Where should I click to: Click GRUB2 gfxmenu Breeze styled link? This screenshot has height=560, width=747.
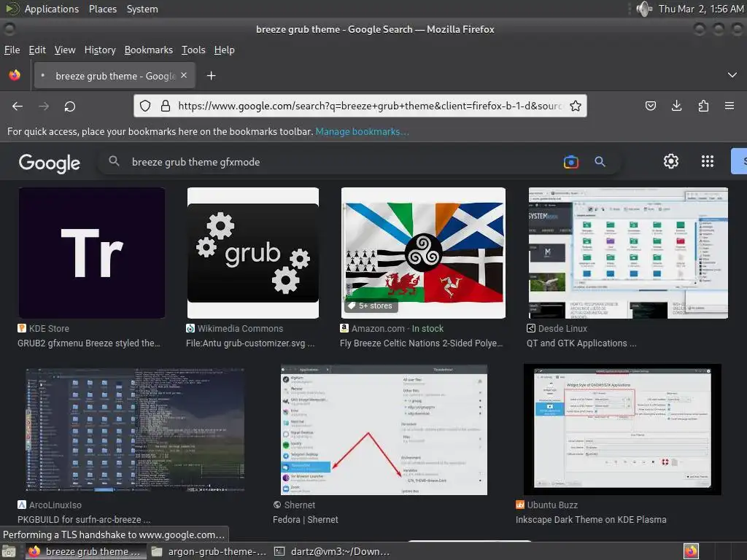point(88,343)
